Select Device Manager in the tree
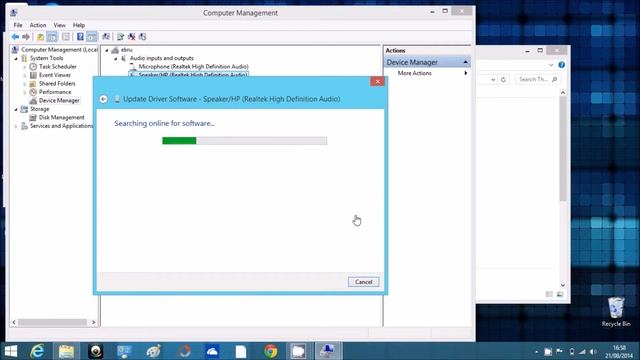 pyautogui.click(x=59, y=100)
